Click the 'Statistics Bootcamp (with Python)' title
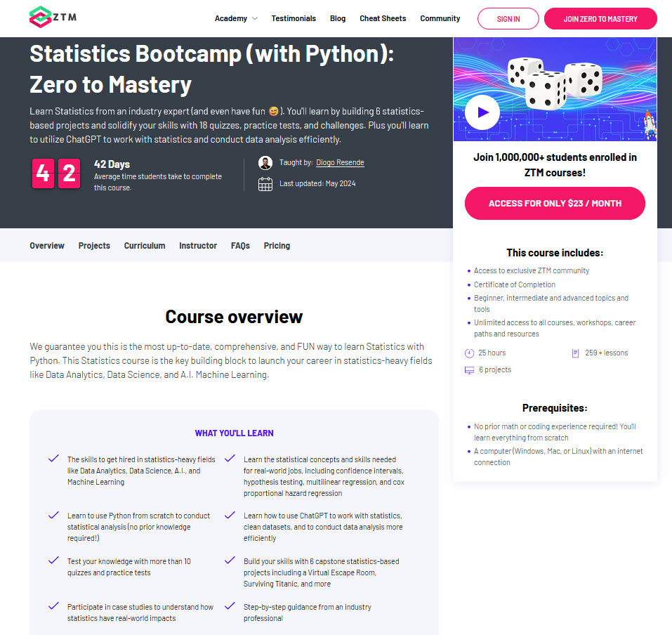Image resolution: width=672 pixels, height=635 pixels. pos(212,69)
